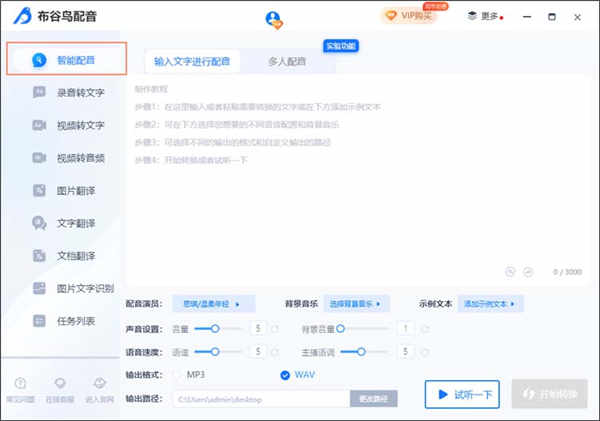Image resolution: width=600 pixels, height=421 pixels.
Task: Click the VIP购买 purchase button
Action: (x=409, y=16)
